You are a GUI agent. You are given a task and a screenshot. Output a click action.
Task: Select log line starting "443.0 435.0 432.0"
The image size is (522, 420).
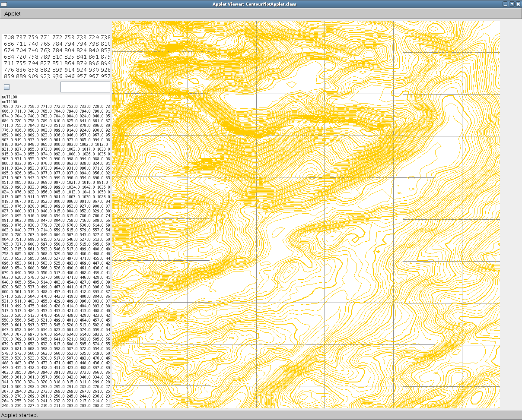coord(56,367)
